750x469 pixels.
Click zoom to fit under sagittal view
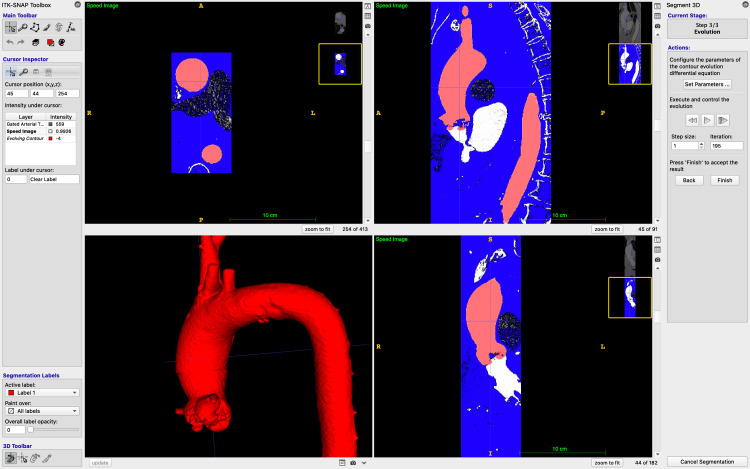coord(607,229)
